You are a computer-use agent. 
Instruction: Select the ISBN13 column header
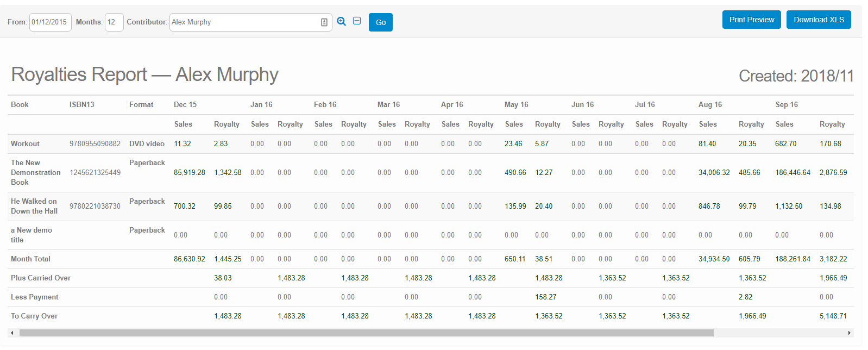point(81,104)
